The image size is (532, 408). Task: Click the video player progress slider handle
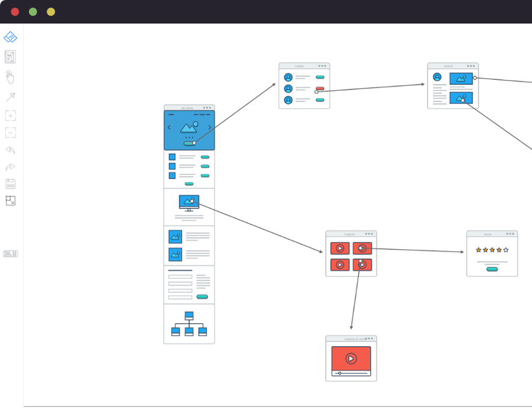(340, 373)
